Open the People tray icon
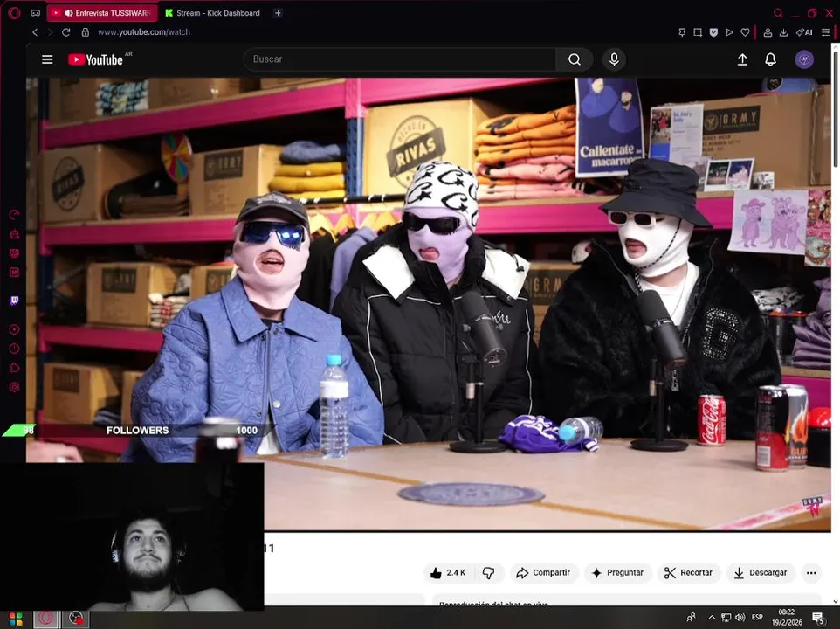Screen dimensions: 840x629 (691, 618)
